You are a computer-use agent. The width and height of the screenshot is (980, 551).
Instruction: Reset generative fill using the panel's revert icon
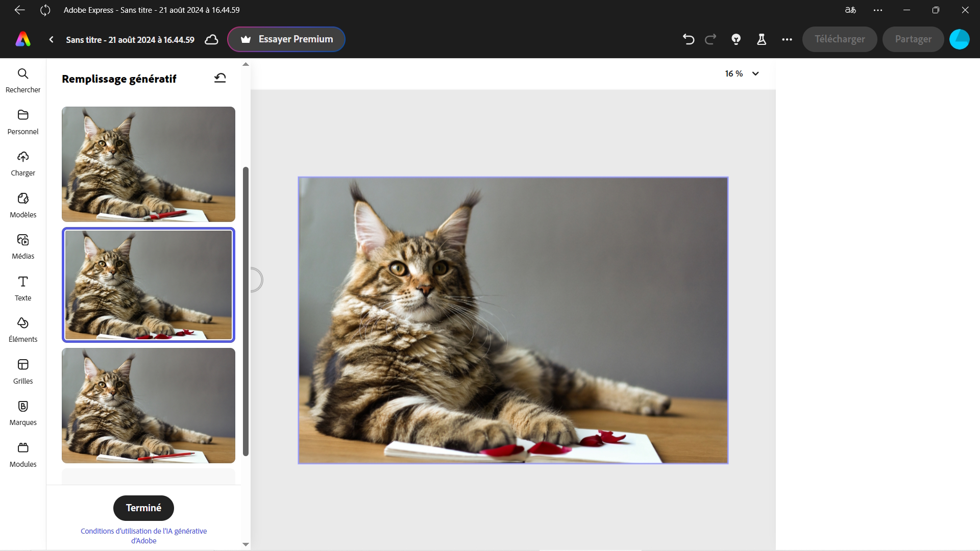[220, 78]
